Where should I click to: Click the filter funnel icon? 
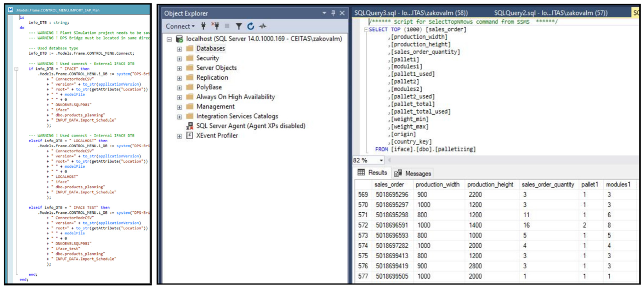coord(239,26)
